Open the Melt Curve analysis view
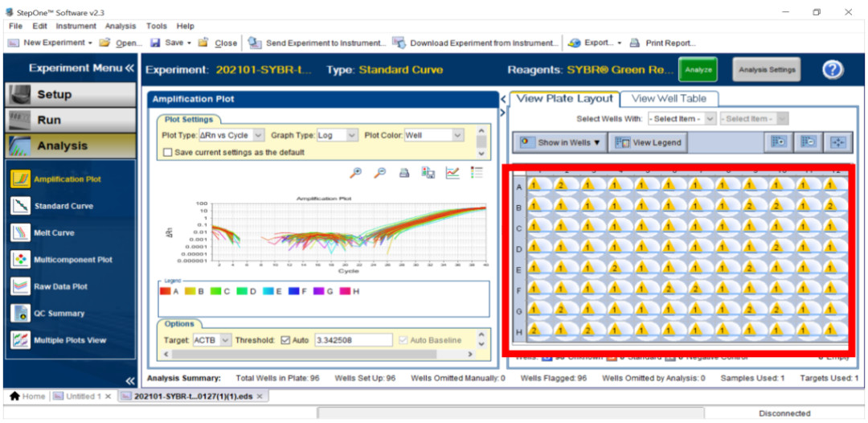This screenshot has height=423, width=868. (54, 233)
